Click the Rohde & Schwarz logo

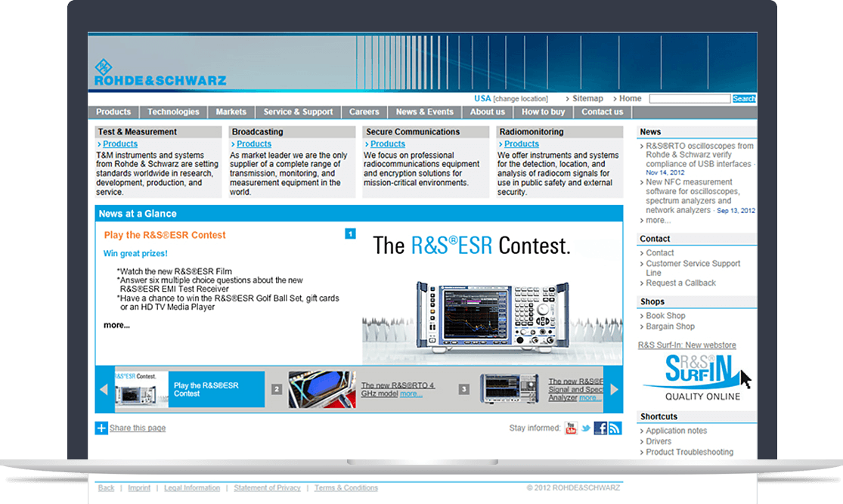(159, 73)
